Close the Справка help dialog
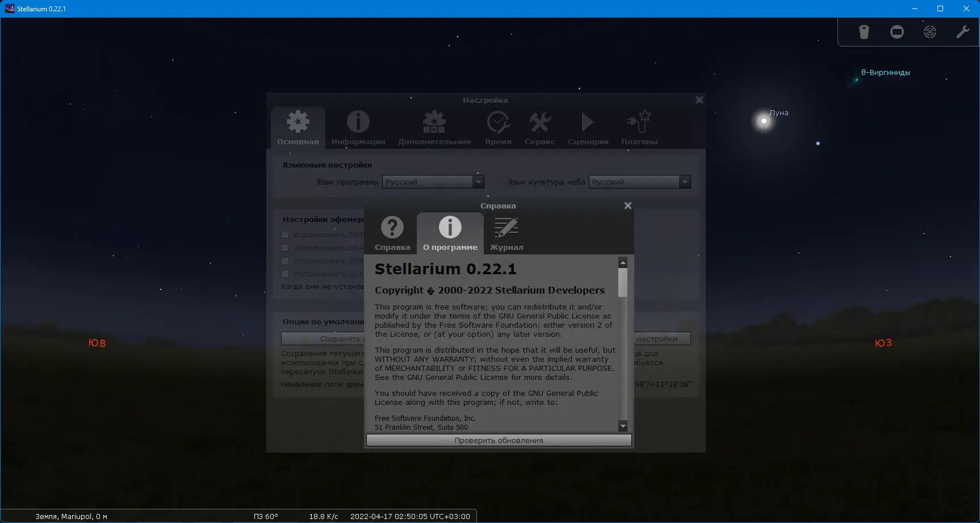Screen dimensions: 980x523 pyautogui.click(x=628, y=206)
